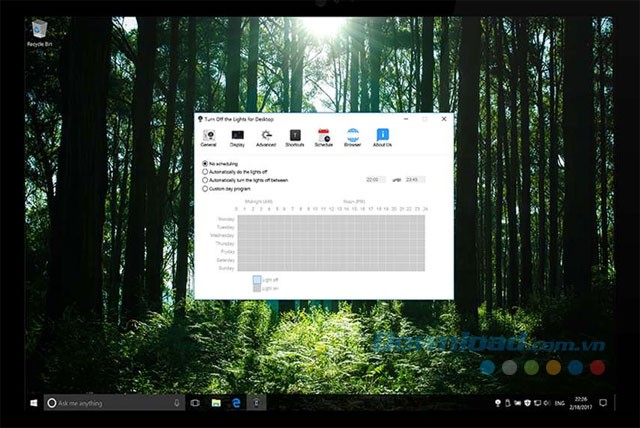The height and width of the screenshot is (428, 640).
Task: Click the Light on legend swatch
Action: coord(257,287)
